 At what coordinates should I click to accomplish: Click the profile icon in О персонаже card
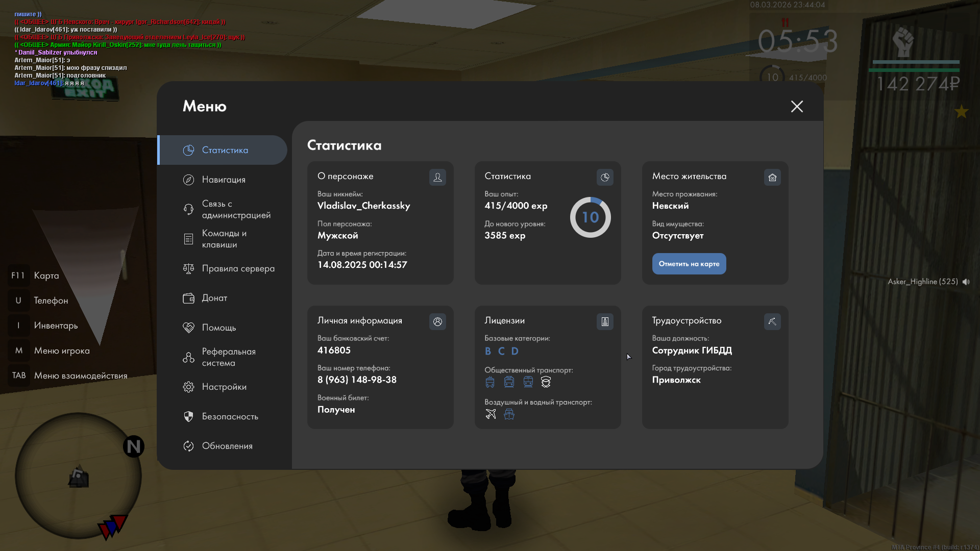pyautogui.click(x=437, y=177)
